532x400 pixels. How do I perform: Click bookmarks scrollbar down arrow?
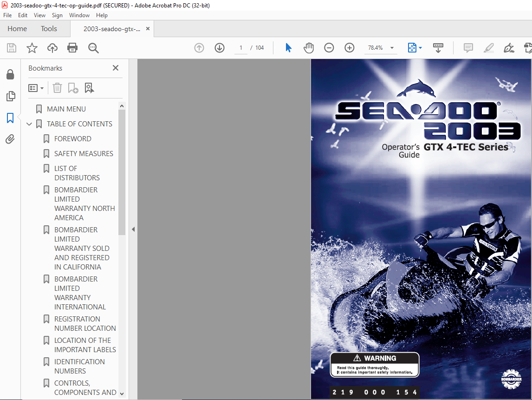pos(122,394)
